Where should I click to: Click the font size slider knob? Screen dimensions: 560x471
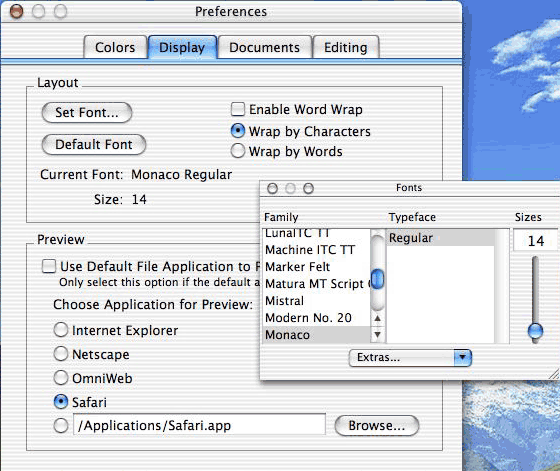535,331
